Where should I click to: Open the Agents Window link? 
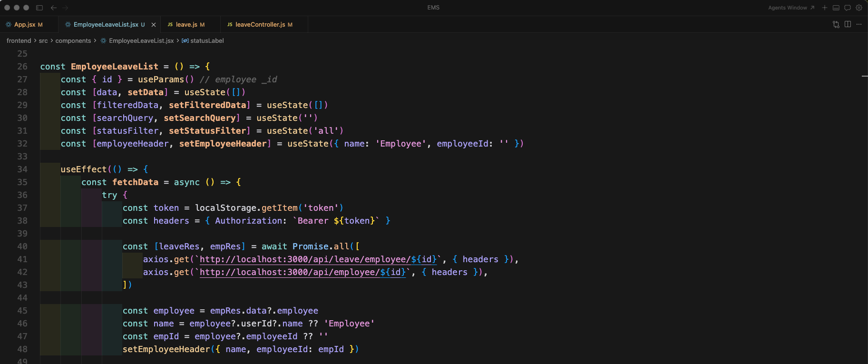click(x=791, y=8)
